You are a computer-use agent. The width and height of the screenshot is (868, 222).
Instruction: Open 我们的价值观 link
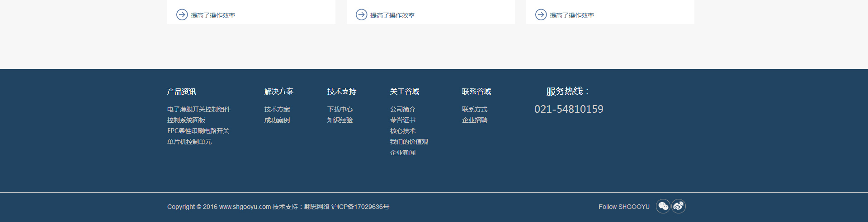[409, 142]
